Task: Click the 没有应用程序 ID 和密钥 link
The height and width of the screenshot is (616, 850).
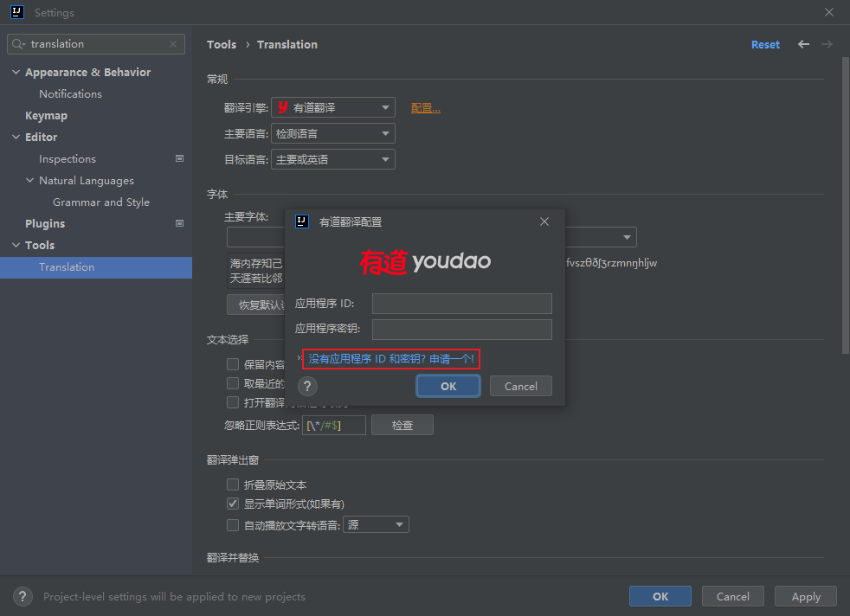Action: coord(391,359)
